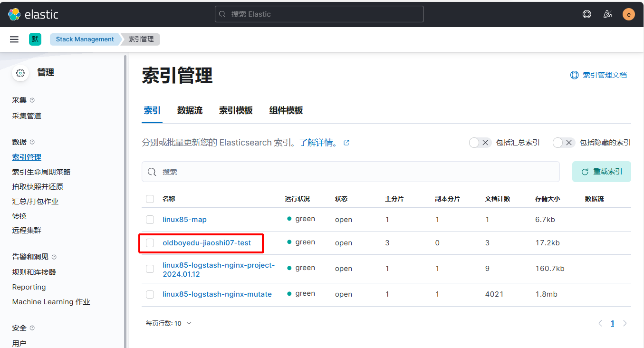644x348 pixels.
Task: Click the next page arrow in pagination
Action: click(625, 323)
